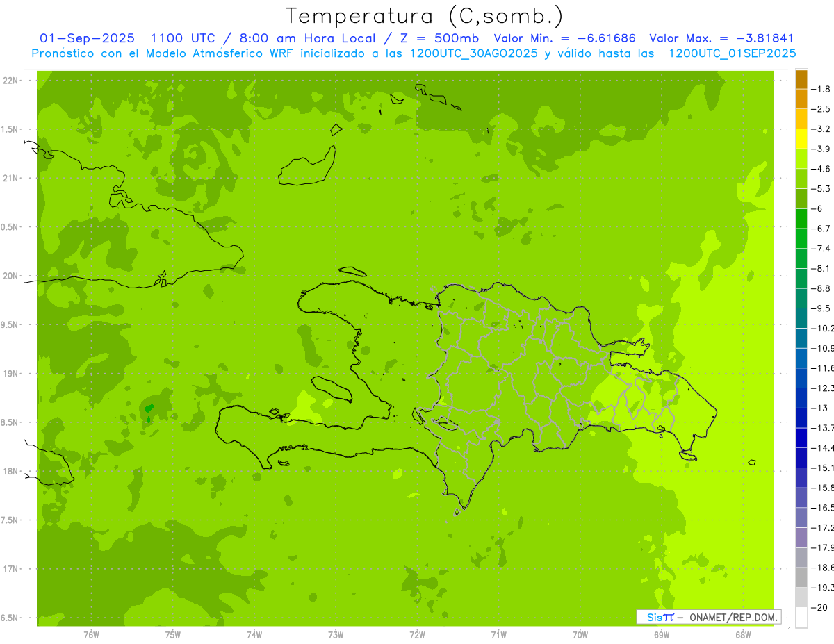Click the "70W" longitude label

(x=580, y=634)
